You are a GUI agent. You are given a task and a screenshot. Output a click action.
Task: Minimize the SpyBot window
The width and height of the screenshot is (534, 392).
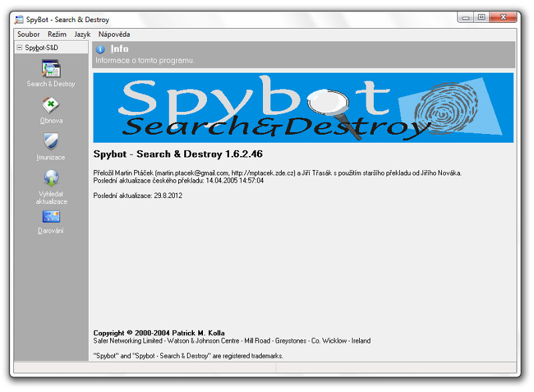pos(465,17)
